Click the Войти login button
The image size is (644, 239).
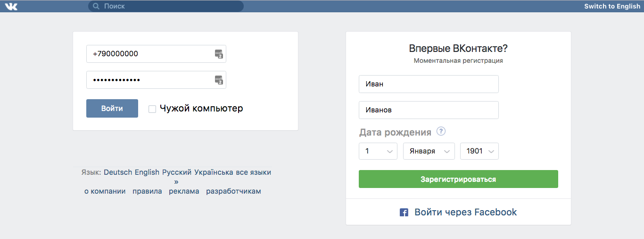click(x=112, y=108)
